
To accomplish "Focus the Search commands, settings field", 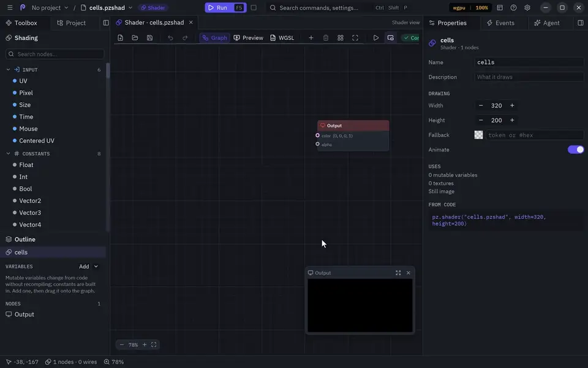I will [339, 7].
